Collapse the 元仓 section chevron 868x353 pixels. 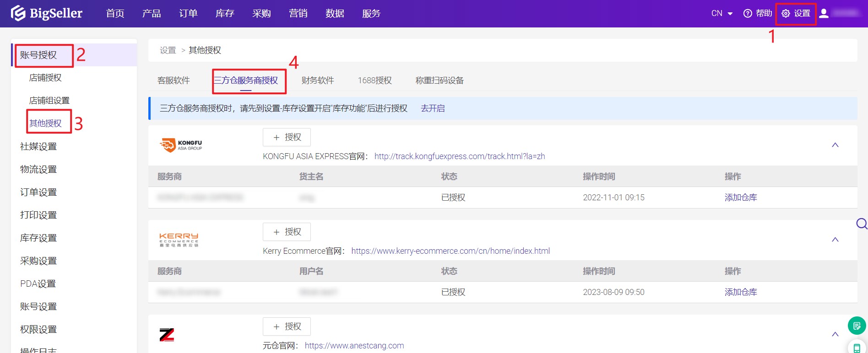835,334
